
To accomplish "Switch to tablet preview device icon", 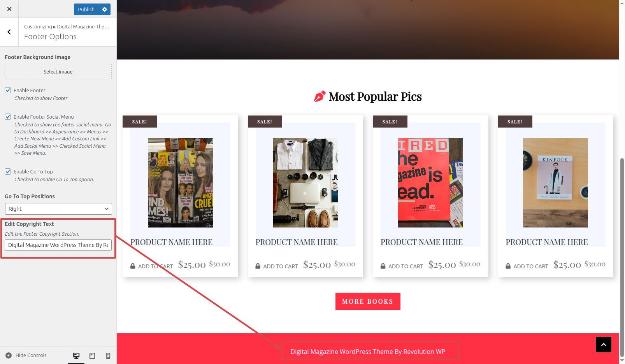I will (x=92, y=355).
